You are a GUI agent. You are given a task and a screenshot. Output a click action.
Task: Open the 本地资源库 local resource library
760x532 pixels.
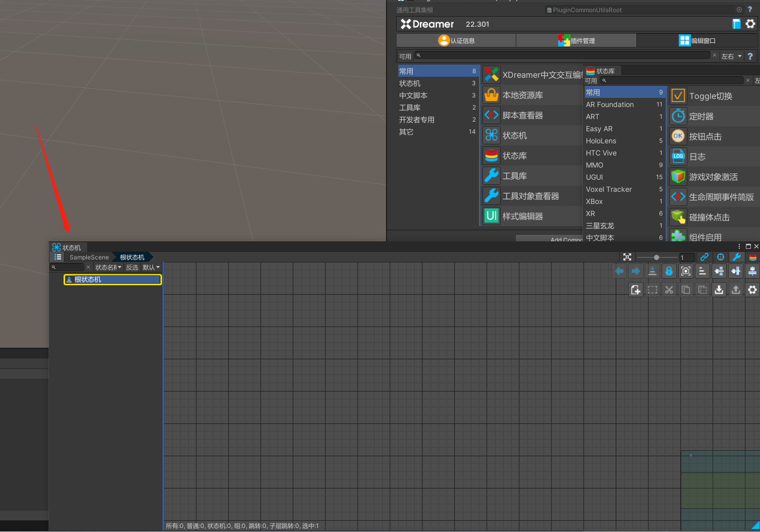[x=523, y=95]
